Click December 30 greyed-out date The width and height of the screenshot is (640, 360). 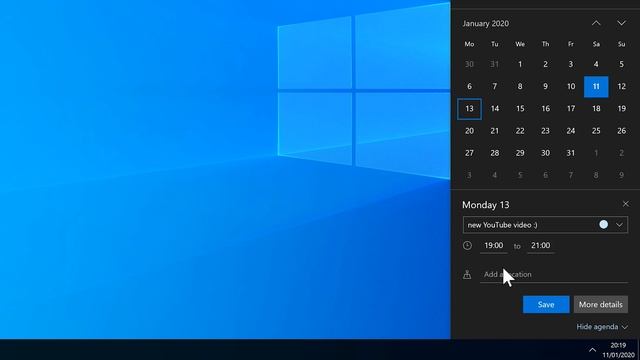click(469, 64)
